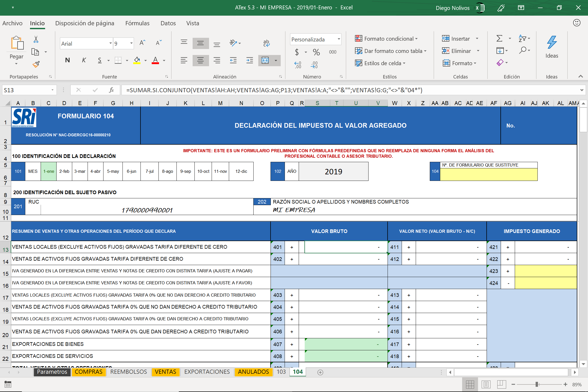Screen dimensions: 588x392
Task: Apply the red font color swatch
Action: [155, 61]
